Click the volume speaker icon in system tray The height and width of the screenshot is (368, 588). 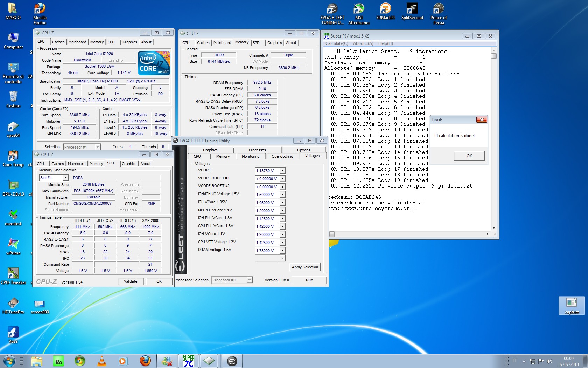[x=549, y=361]
